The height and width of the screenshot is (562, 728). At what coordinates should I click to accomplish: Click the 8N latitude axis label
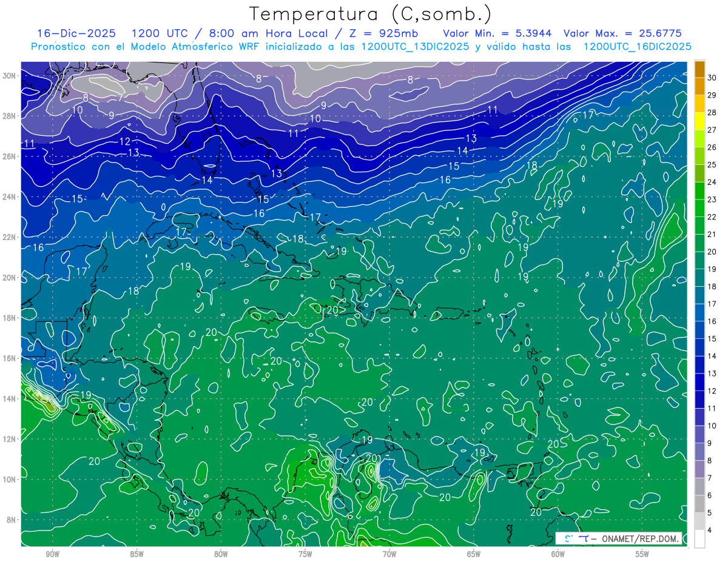click(12, 520)
